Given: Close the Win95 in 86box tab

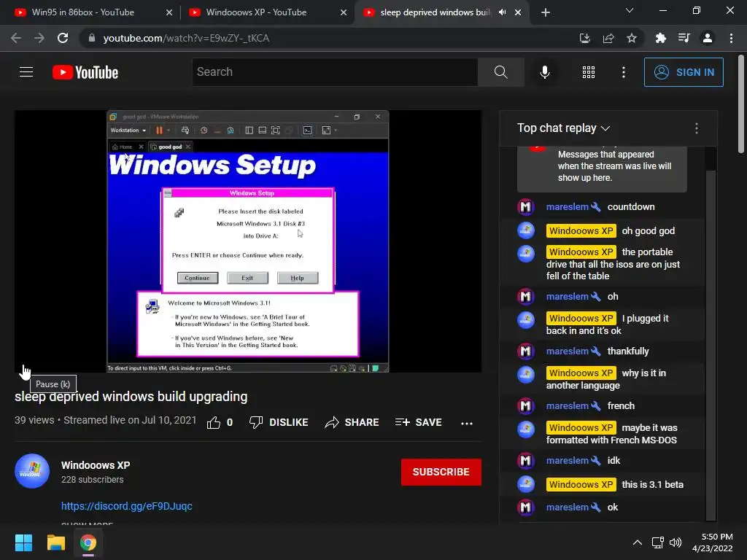Looking at the screenshot, I should 169,12.
